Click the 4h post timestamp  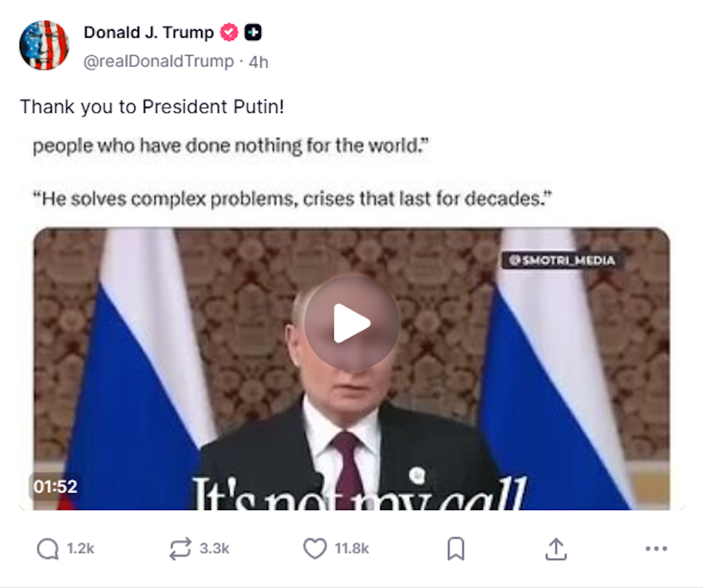[x=258, y=62]
